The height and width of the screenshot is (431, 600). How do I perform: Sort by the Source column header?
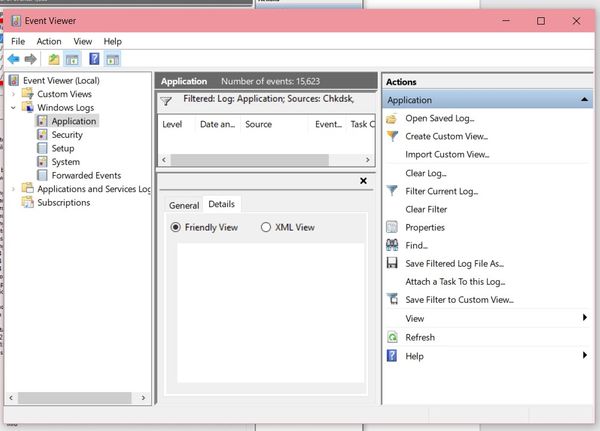tap(274, 124)
